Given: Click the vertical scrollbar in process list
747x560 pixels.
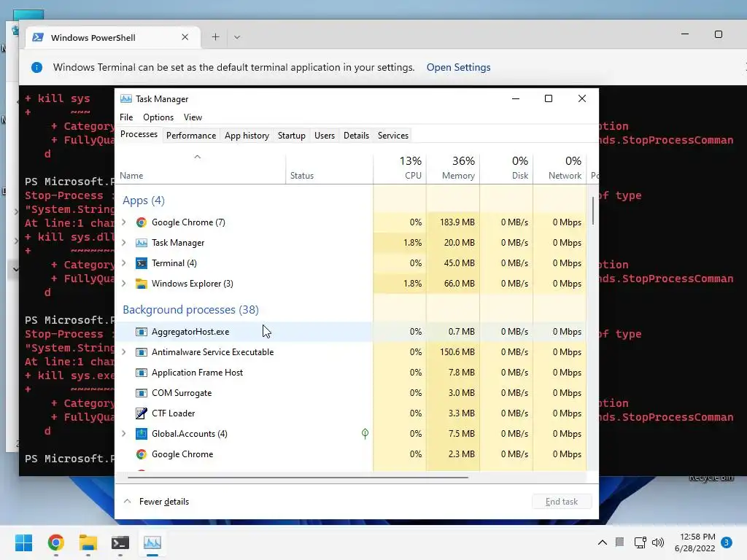Looking at the screenshot, I should (592, 211).
